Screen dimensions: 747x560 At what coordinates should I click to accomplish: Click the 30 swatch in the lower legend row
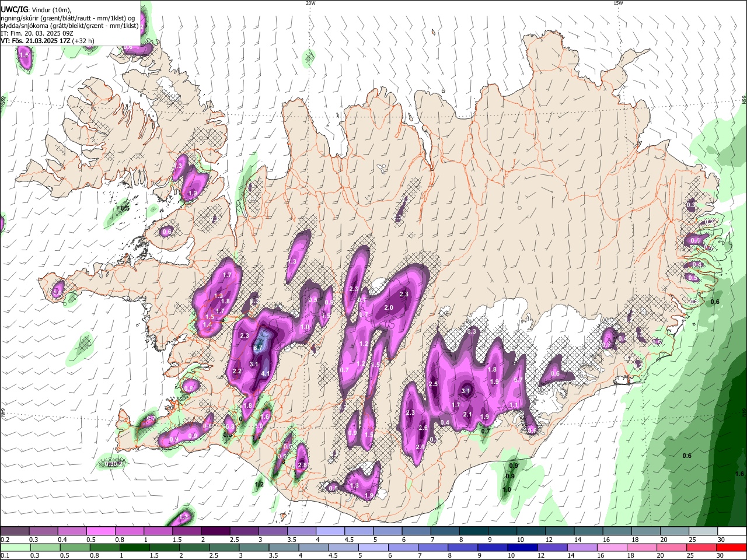732,548
